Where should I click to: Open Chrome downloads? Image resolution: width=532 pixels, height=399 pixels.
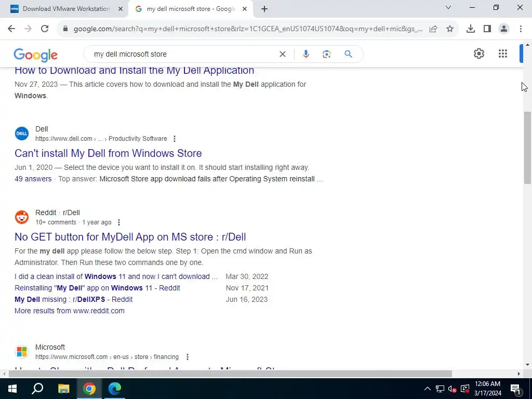[x=471, y=29]
